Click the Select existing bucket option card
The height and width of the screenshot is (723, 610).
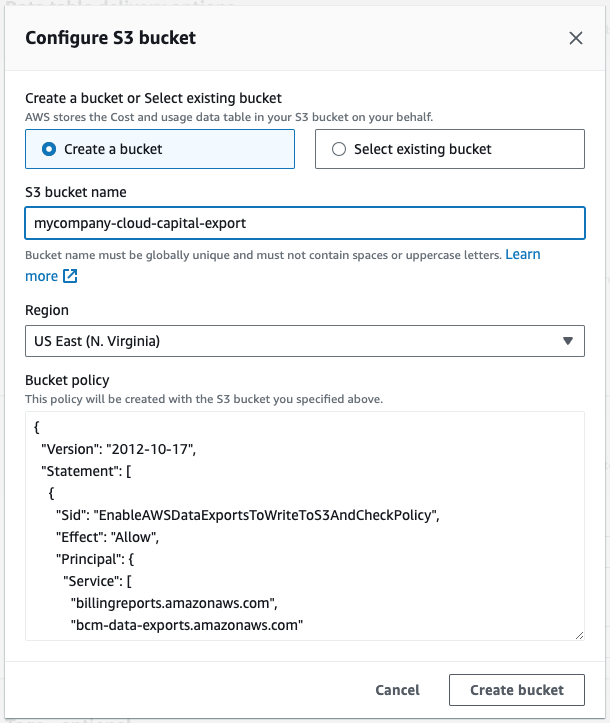pyautogui.click(x=449, y=149)
